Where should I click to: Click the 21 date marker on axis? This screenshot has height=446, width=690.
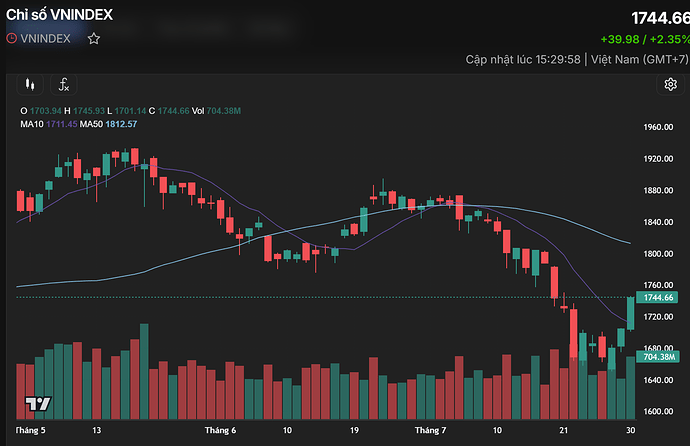click(564, 430)
